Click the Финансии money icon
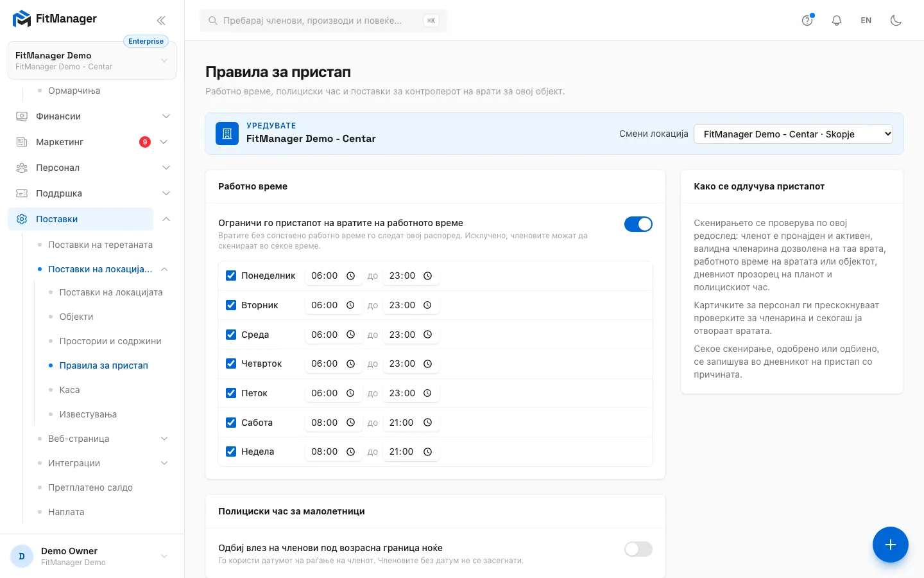924x578 pixels. click(x=22, y=116)
